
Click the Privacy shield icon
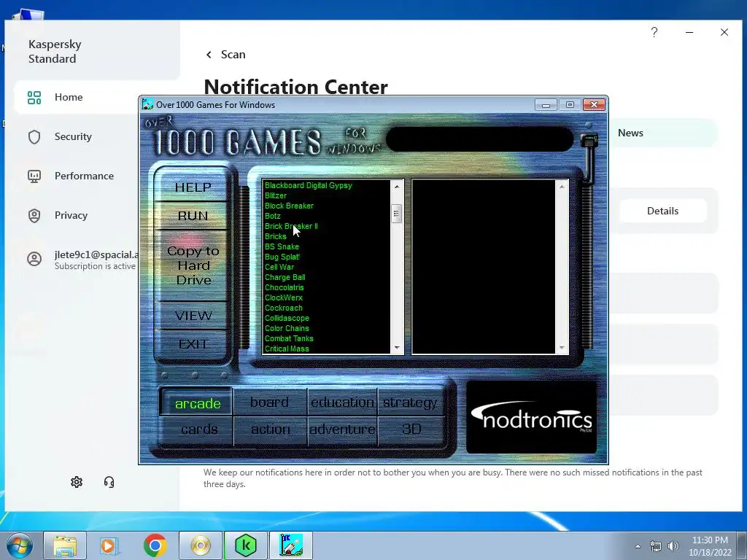(x=34, y=216)
